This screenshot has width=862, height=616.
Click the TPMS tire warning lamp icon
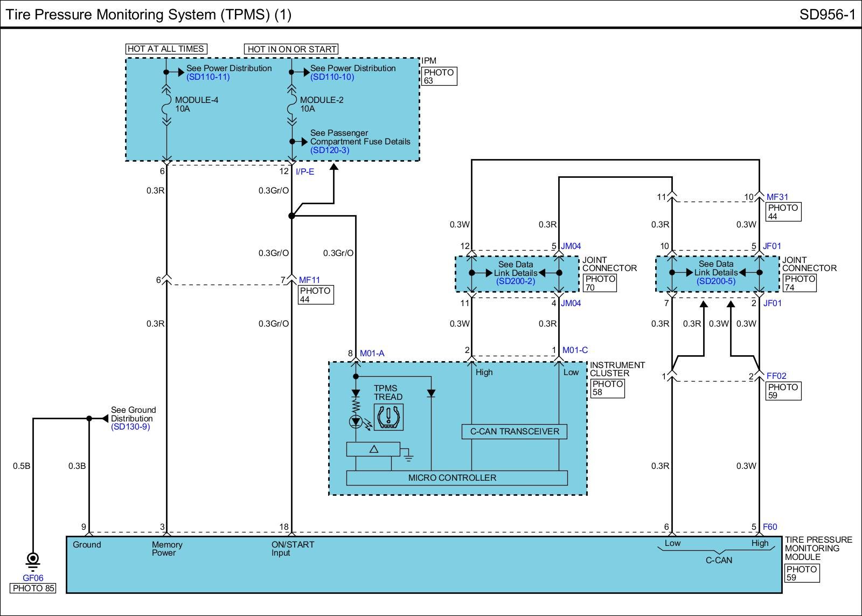point(388,417)
